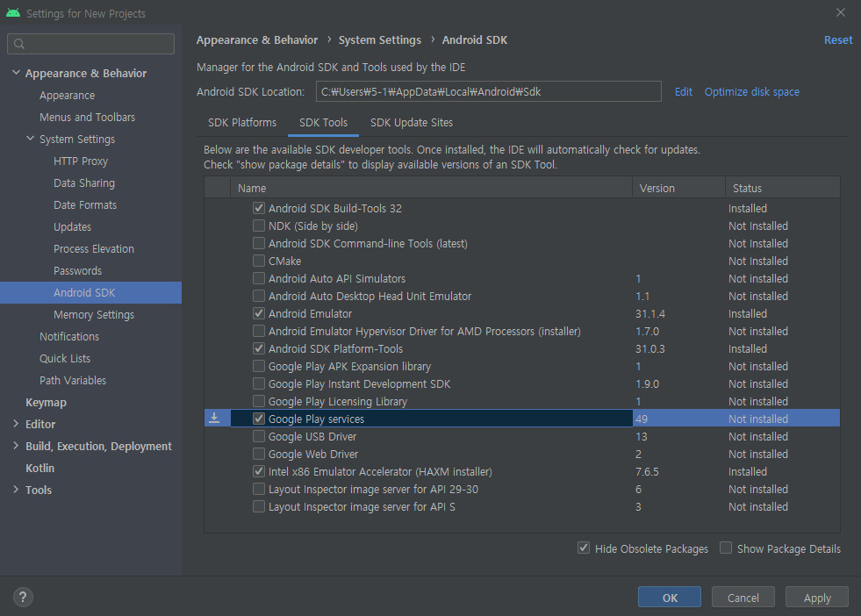Click the Reset link
This screenshot has height=616, width=861.
pos(838,40)
